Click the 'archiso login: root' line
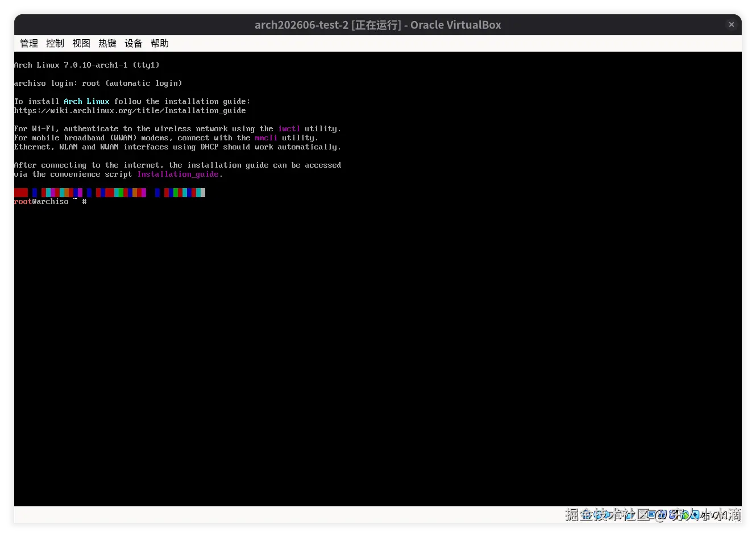Screen dimensions: 756x537 tap(98, 84)
